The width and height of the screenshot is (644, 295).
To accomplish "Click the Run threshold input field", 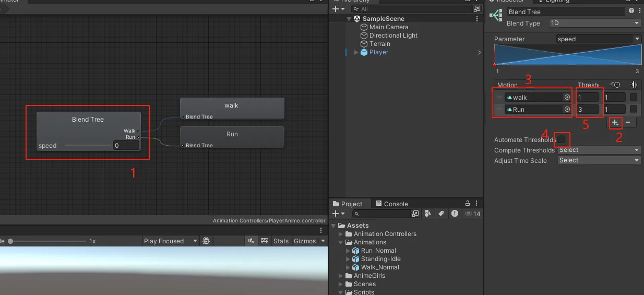I will pos(588,109).
